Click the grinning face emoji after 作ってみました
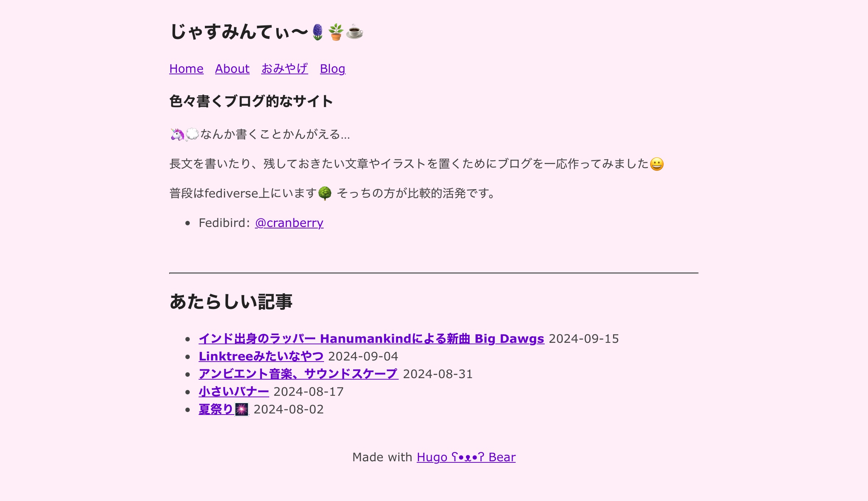 (657, 164)
